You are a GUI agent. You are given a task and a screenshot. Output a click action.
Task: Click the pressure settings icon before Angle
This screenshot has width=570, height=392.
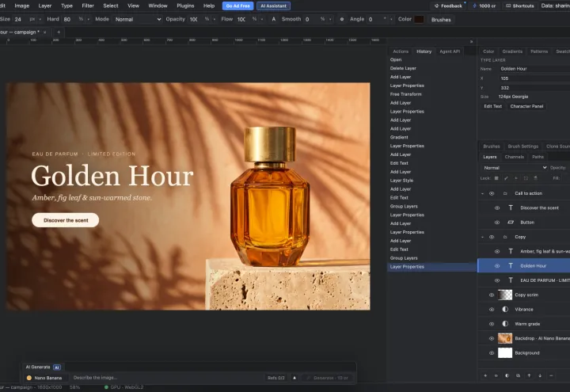tap(342, 19)
